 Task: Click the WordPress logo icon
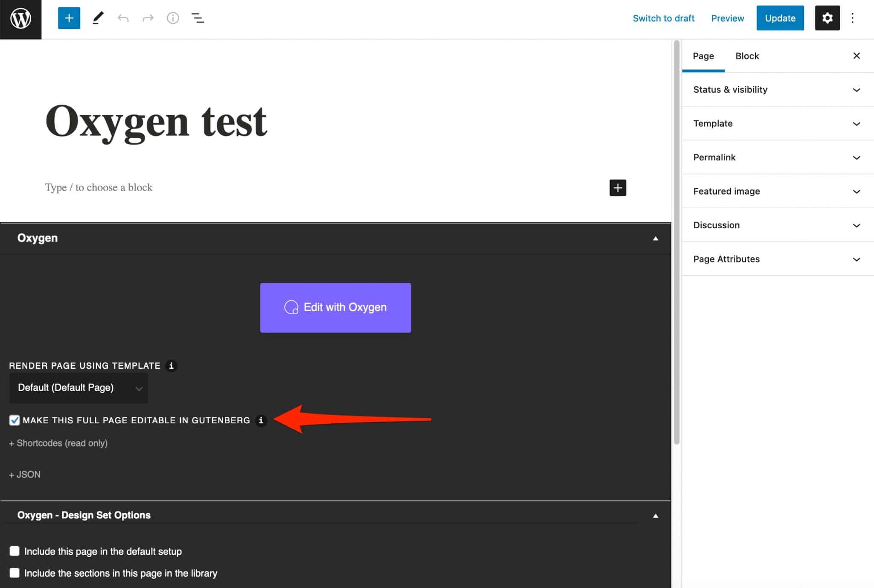click(20, 18)
